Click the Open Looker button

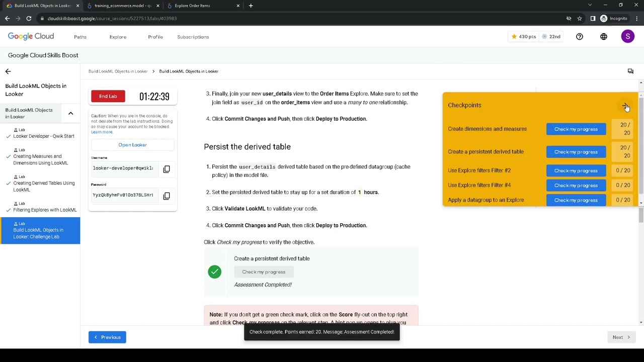pos(132,145)
